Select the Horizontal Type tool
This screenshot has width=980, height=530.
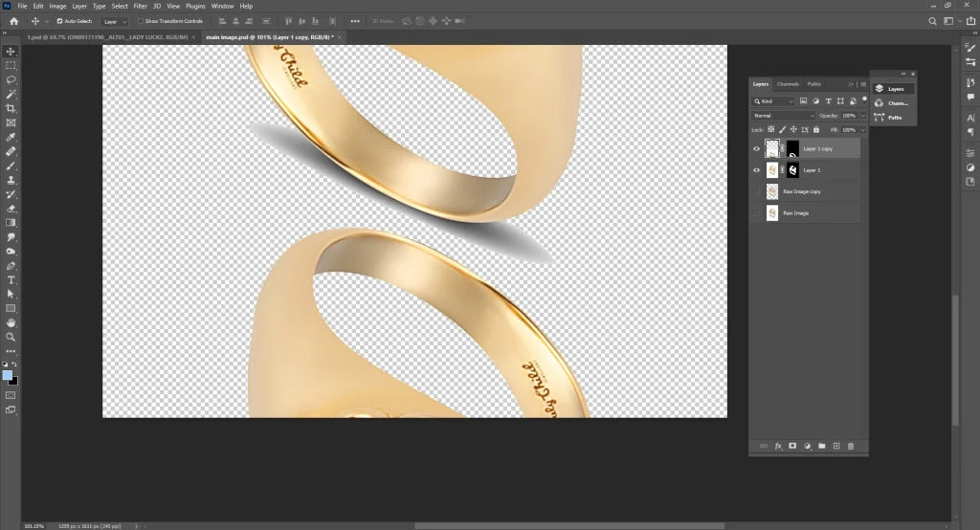11,280
